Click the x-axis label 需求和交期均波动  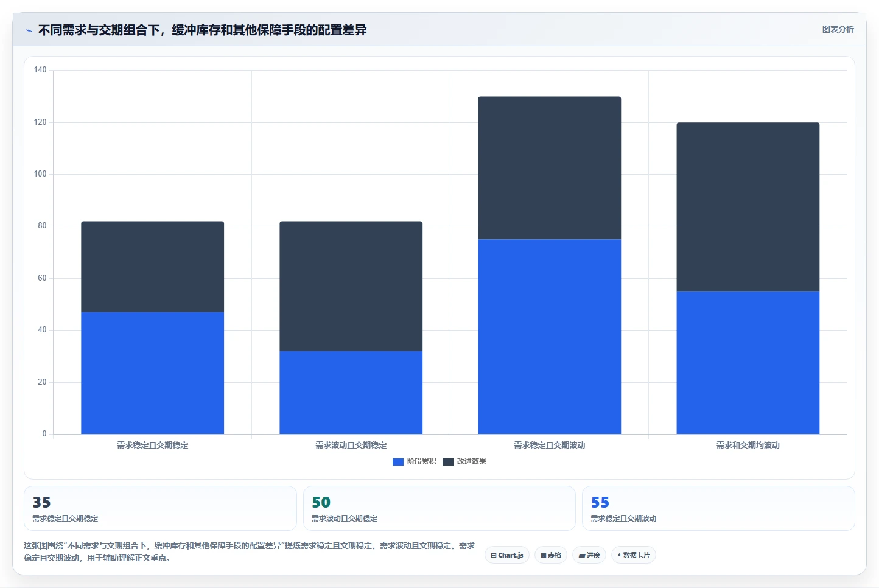pos(748,446)
